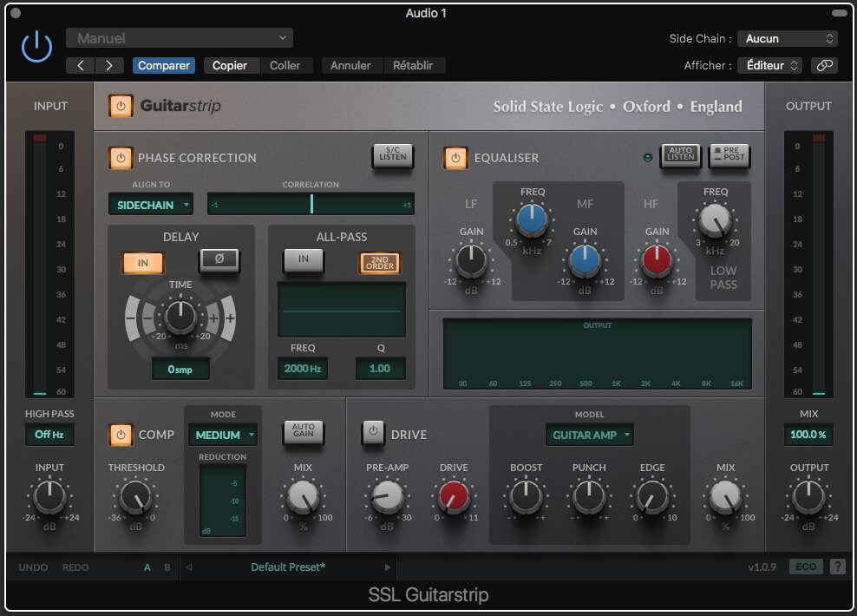Click the Annuler button

pyautogui.click(x=350, y=66)
